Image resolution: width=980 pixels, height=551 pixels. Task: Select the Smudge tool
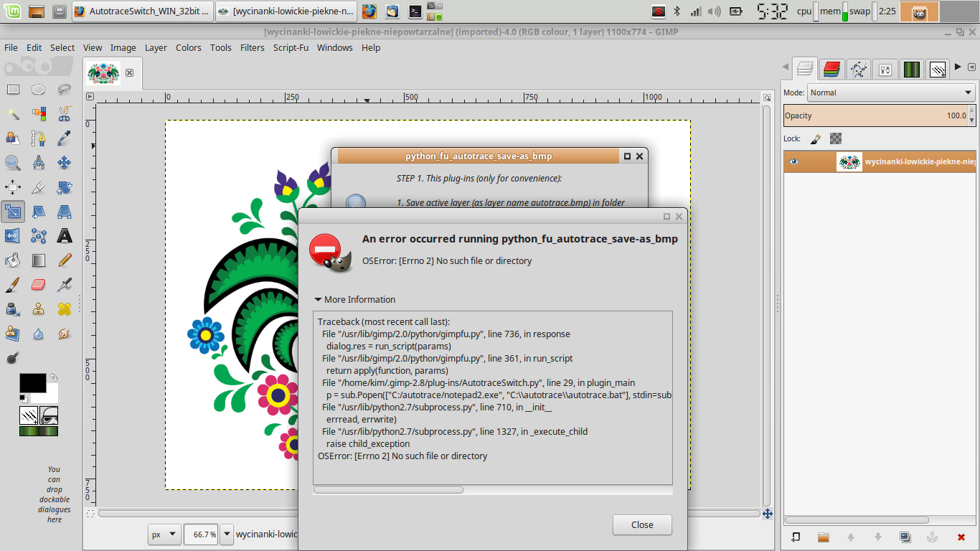(65, 334)
